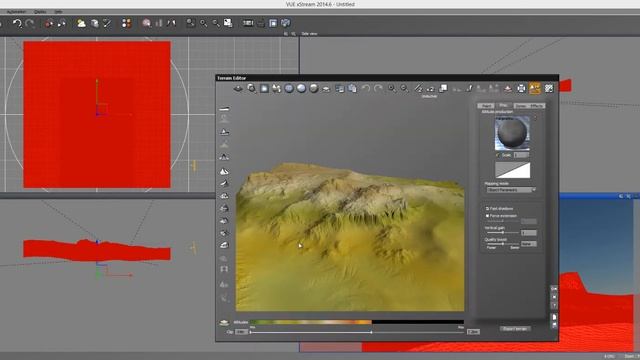Image resolution: width=640 pixels, height=360 pixels.
Task: Toggle the Scale checkbox under the sphere preview
Action: (x=498, y=155)
